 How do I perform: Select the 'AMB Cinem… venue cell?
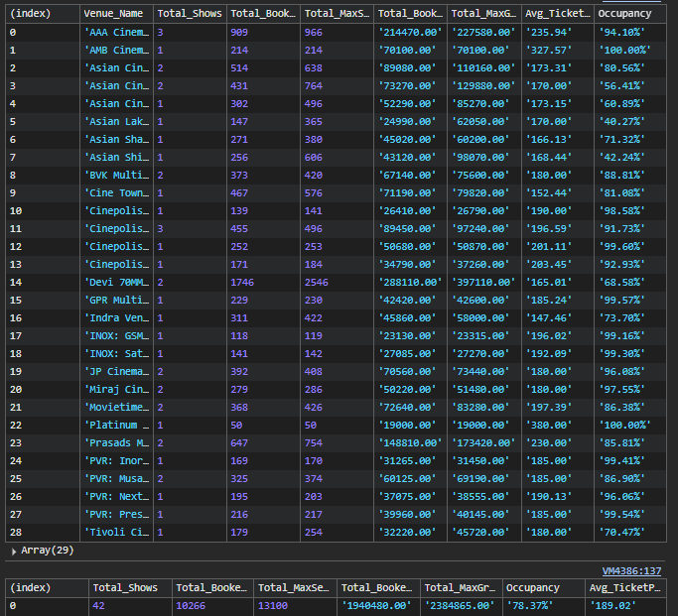coord(116,51)
